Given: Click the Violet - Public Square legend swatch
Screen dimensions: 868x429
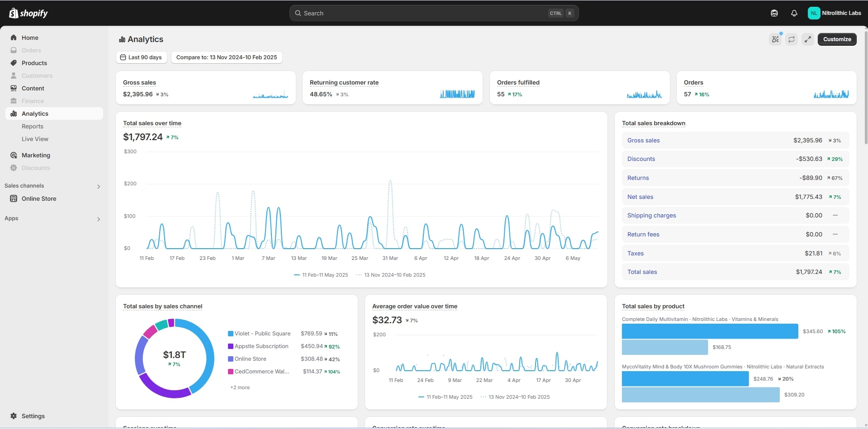Looking at the screenshot, I should click(x=231, y=334).
